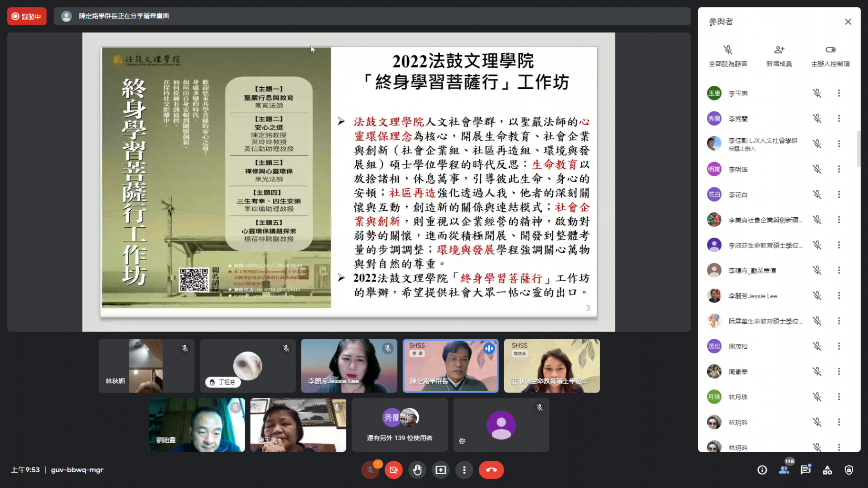Viewport: 868px width, 488px height.
Task: Click the raise hand icon
Action: point(417,470)
